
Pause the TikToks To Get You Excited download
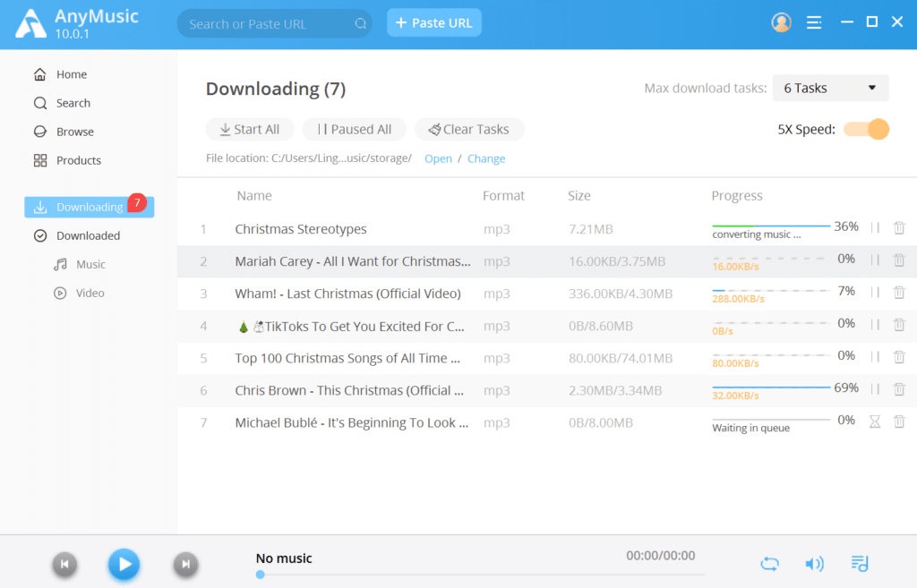[875, 324]
